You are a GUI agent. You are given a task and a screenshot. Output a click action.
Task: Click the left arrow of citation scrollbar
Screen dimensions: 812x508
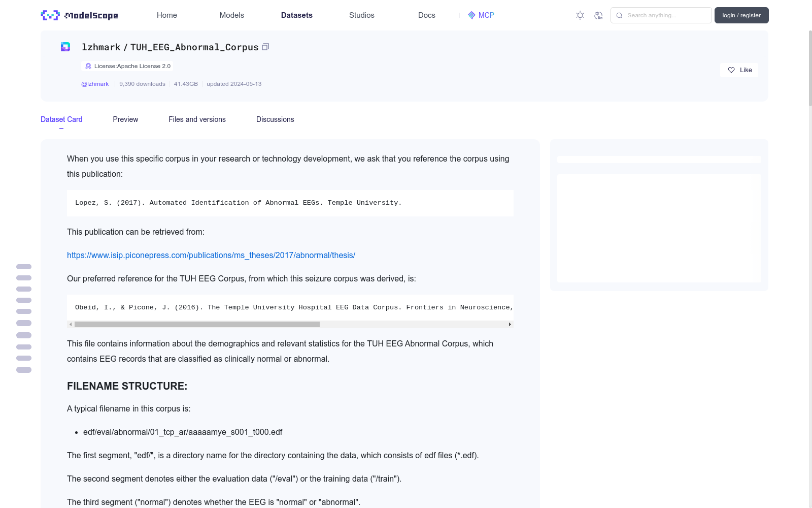pyautogui.click(x=71, y=324)
